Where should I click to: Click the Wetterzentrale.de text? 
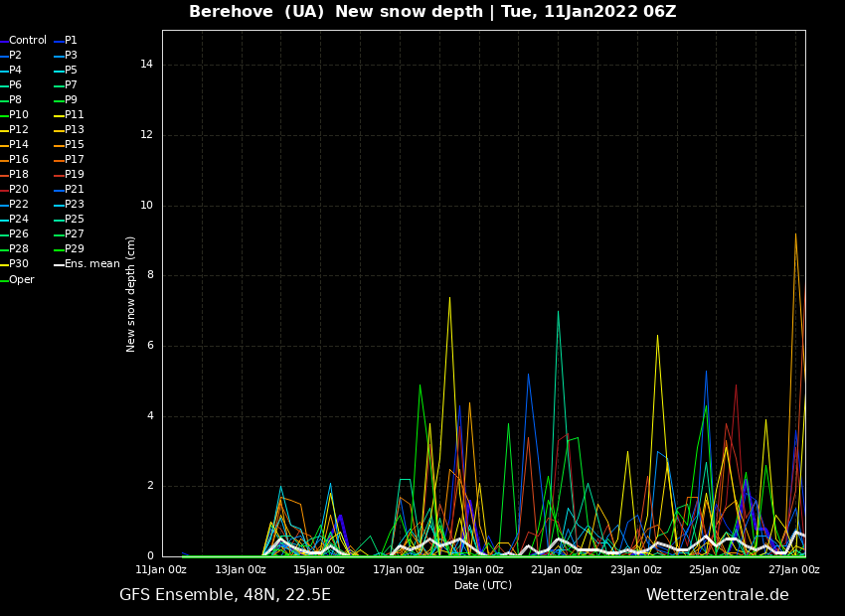(x=717, y=595)
